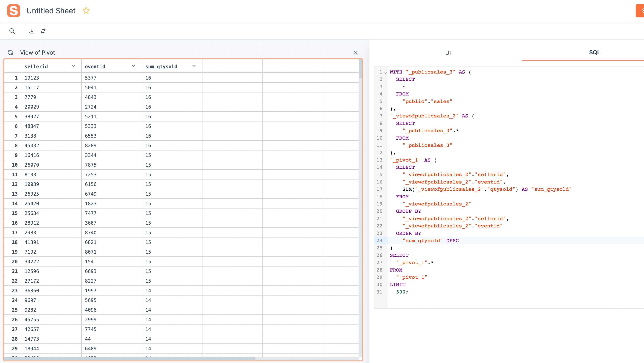The width and height of the screenshot is (644, 363).
Task: Switch to the UI tab
Action: click(448, 53)
